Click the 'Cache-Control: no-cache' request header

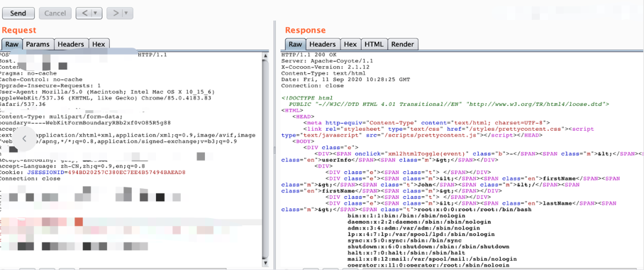click(41, 79)
